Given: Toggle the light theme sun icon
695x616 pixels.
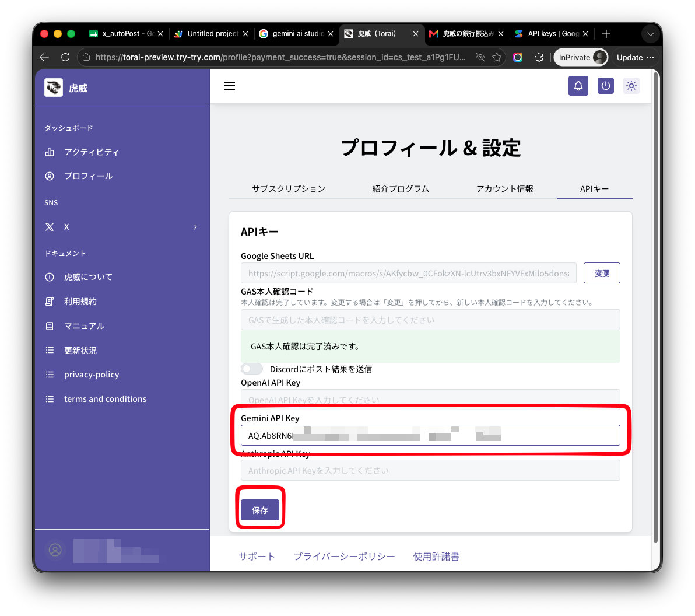Looking at the screenshot, I should pos(631,86).
